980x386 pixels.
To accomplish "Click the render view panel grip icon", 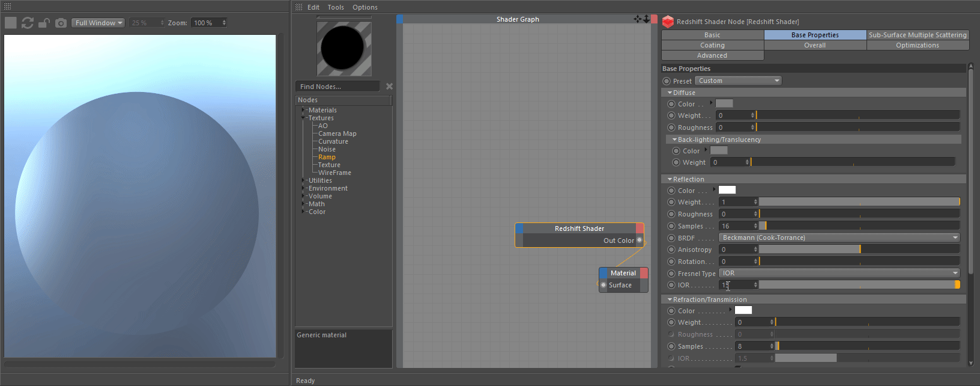I will (7, 6).
